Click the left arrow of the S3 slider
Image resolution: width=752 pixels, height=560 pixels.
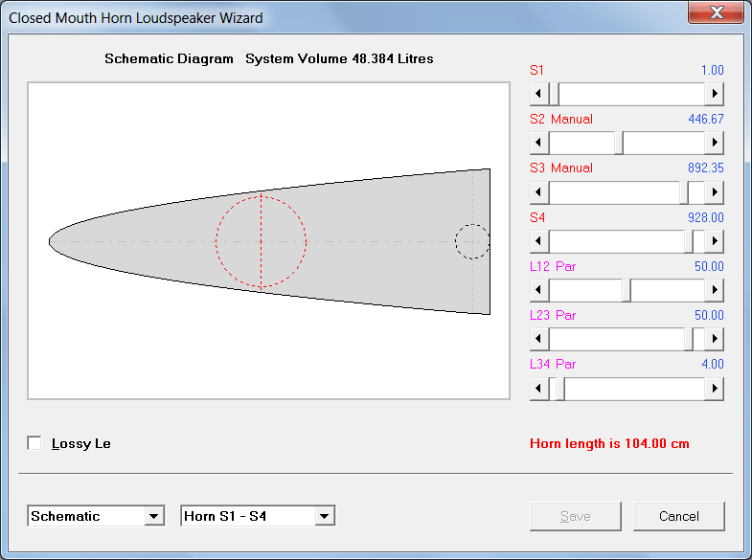[x=539, y=192]
